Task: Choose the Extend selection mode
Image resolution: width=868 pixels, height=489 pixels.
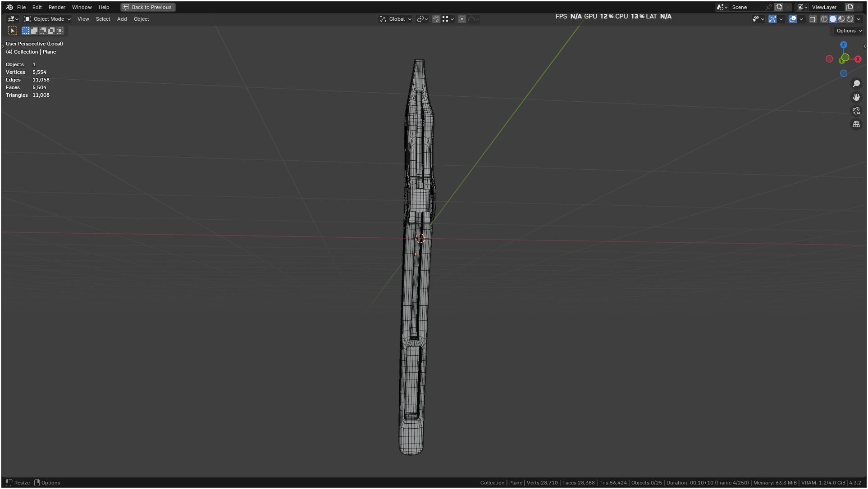Action: (x=34, y=31)
